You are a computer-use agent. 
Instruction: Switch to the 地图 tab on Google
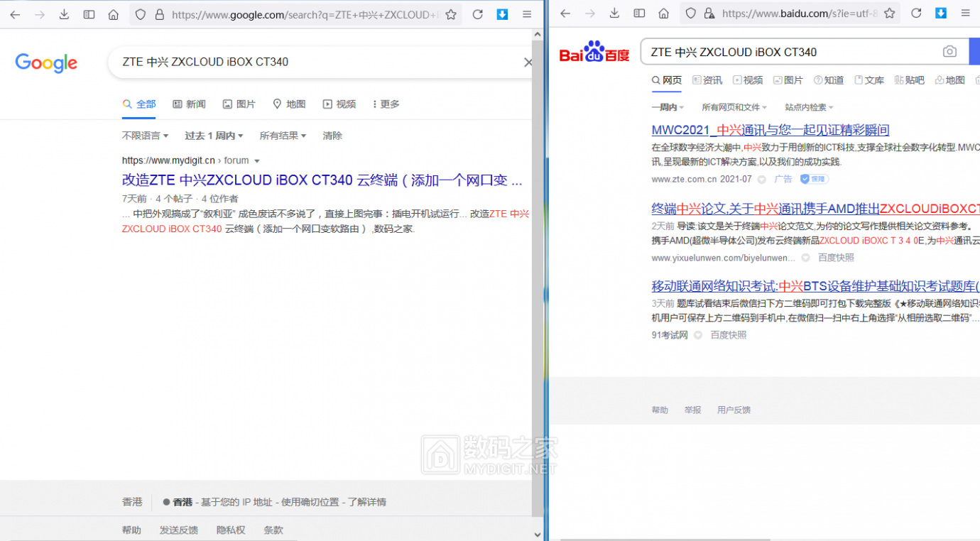coord(289,104)
